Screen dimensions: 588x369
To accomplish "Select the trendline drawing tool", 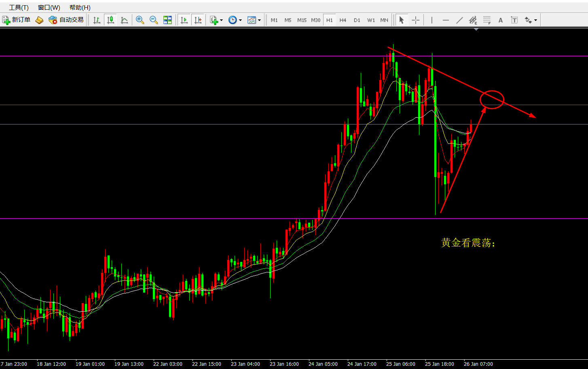I will (x=459, y=20).
